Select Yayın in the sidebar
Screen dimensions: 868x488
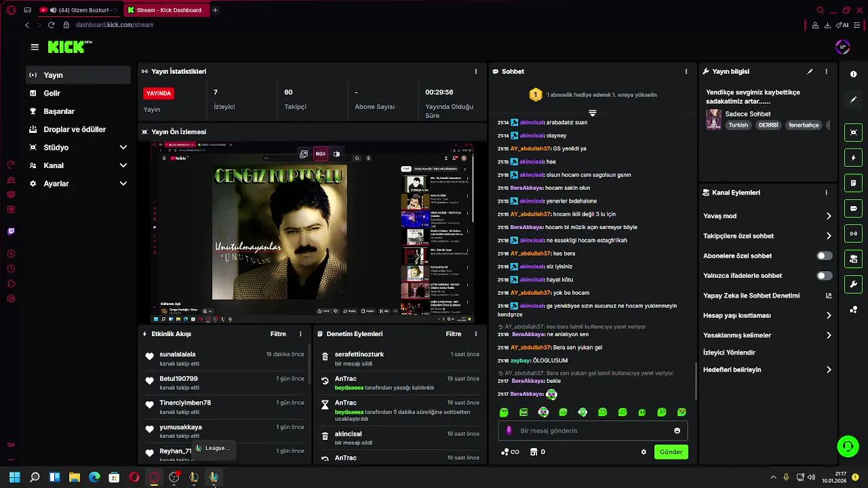pyautogui.click(x=79, y=75)
